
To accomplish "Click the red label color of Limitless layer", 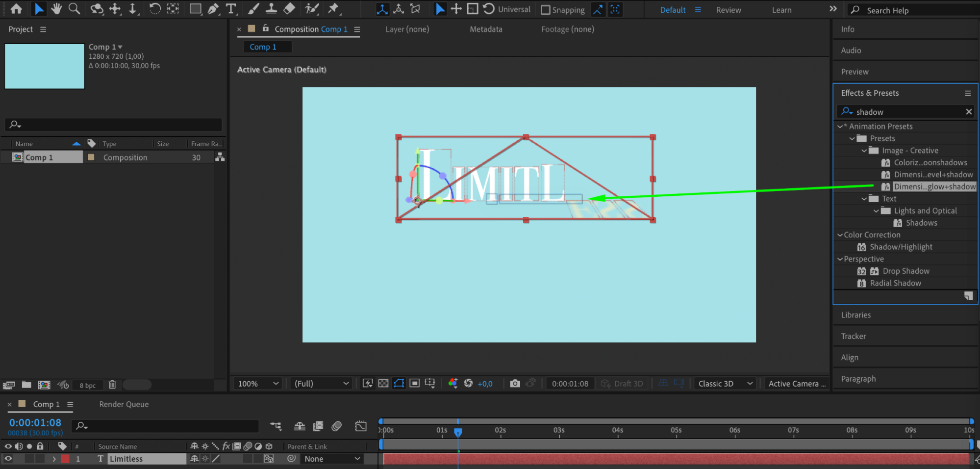I will (65, 459).
